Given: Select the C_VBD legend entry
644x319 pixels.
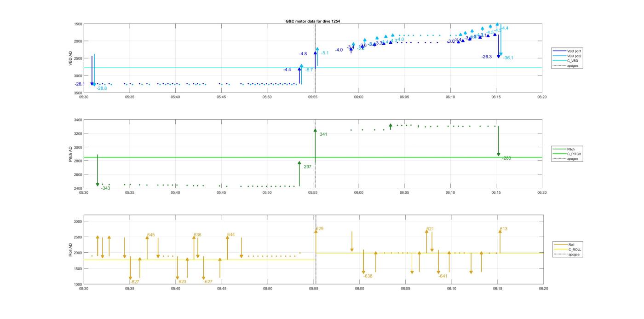Looking at the screenshot, I should click(567, 61).
